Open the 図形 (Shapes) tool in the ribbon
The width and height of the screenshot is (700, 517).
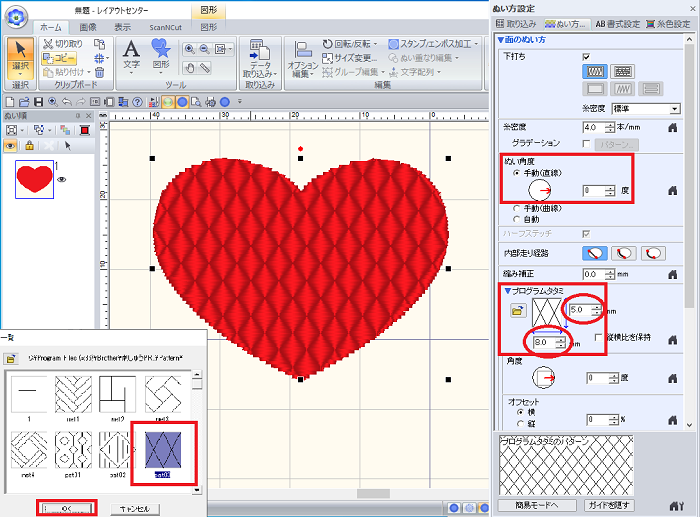coord(161,54)
